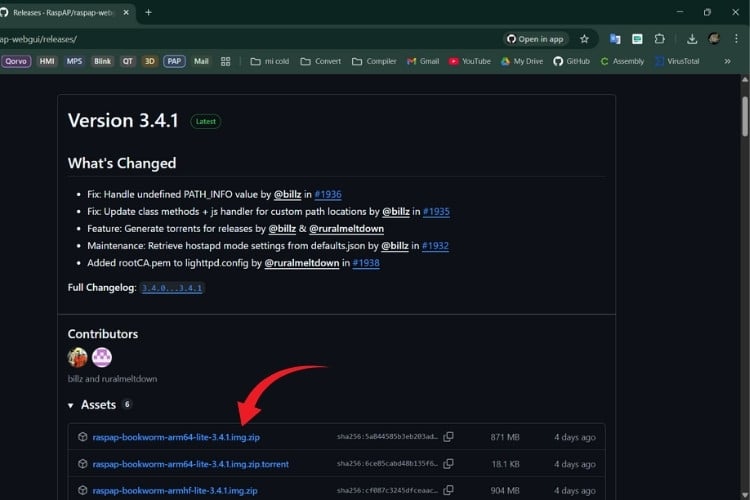Open the 3D bookmark

150,61
